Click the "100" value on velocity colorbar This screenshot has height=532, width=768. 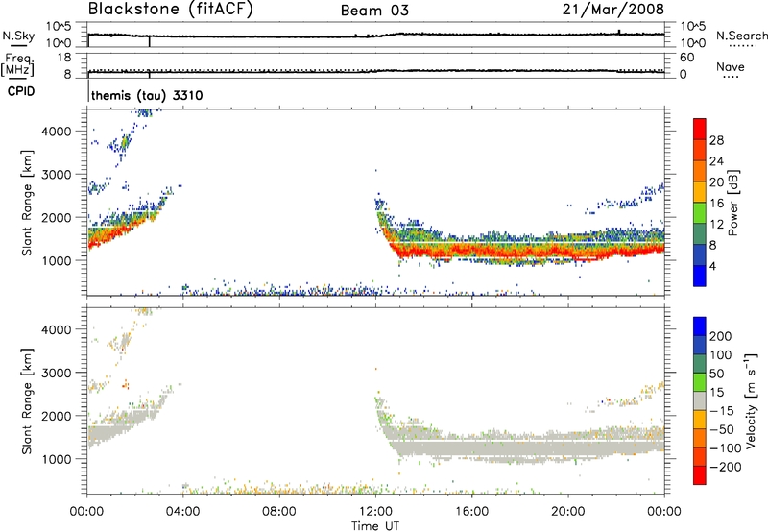pos(721,355)
